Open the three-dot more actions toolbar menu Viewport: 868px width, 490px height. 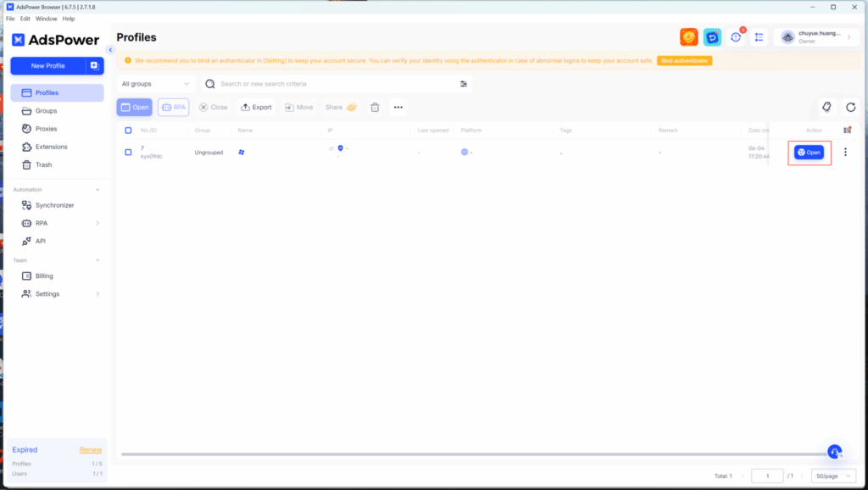[x=398, y=108]
